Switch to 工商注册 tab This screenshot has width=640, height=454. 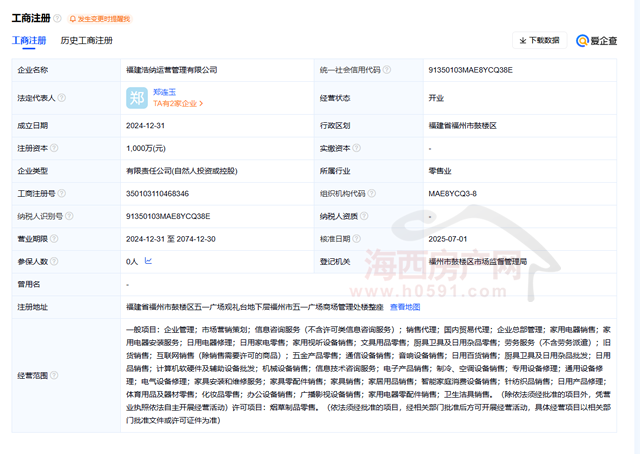(29, 41)
